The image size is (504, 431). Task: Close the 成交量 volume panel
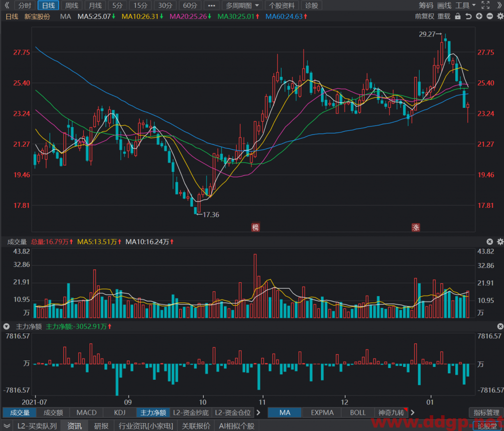(490, 241)
